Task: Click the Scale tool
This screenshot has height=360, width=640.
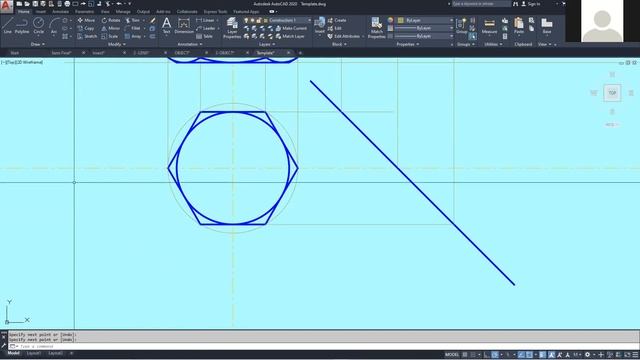Action: 110,36
